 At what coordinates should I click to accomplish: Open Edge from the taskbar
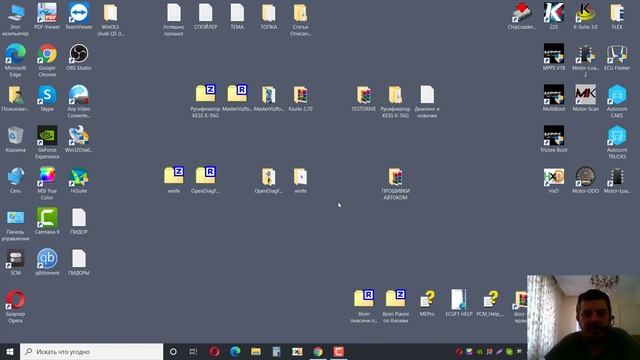click(235, 351)
